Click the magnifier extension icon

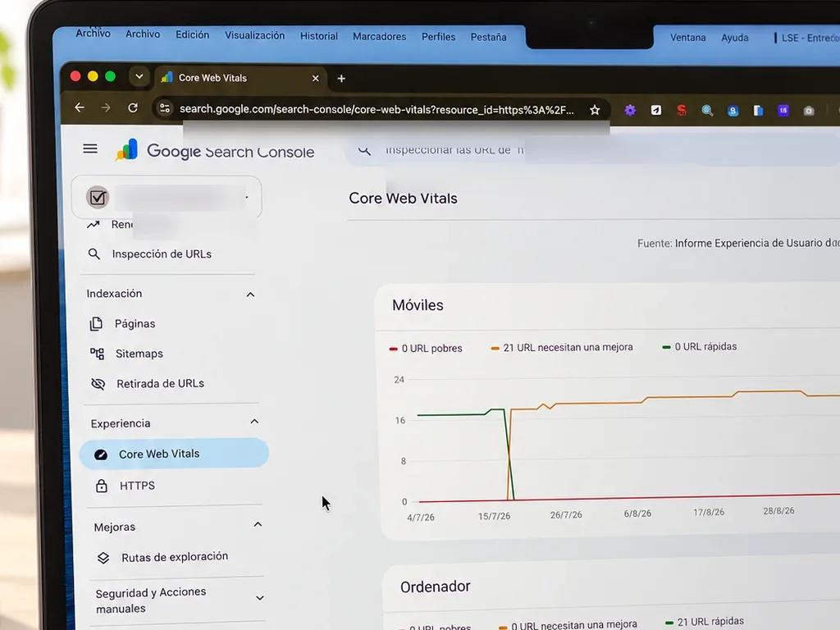tap(707, 111)
